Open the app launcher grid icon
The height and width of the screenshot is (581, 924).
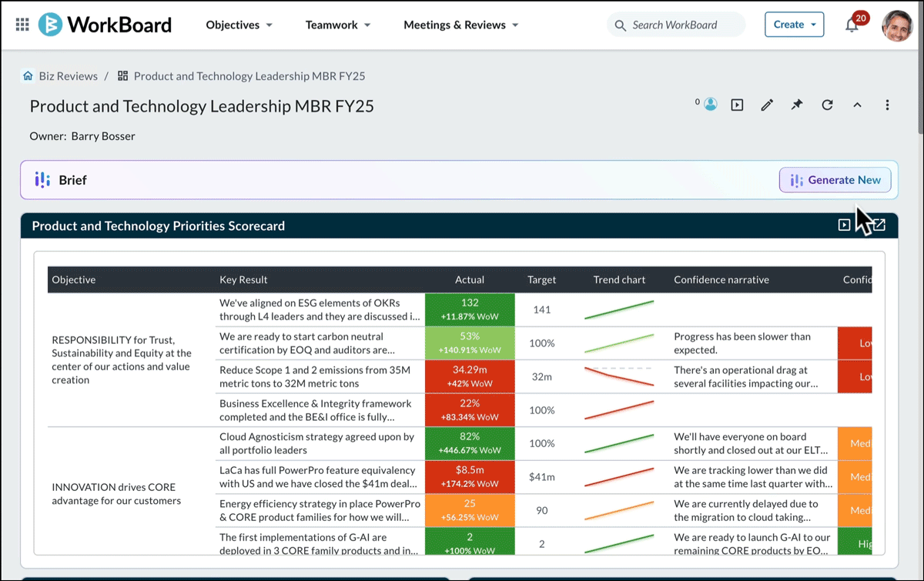(x=22, y=25)
